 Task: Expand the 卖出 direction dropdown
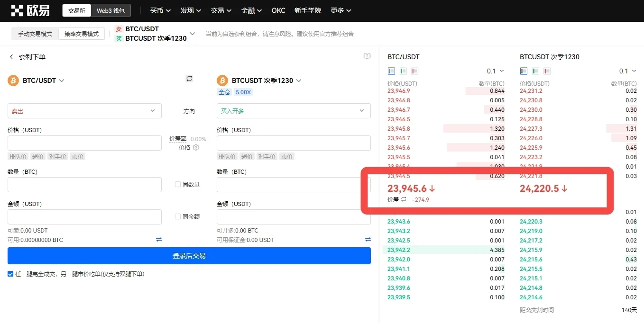coord(84,111)
